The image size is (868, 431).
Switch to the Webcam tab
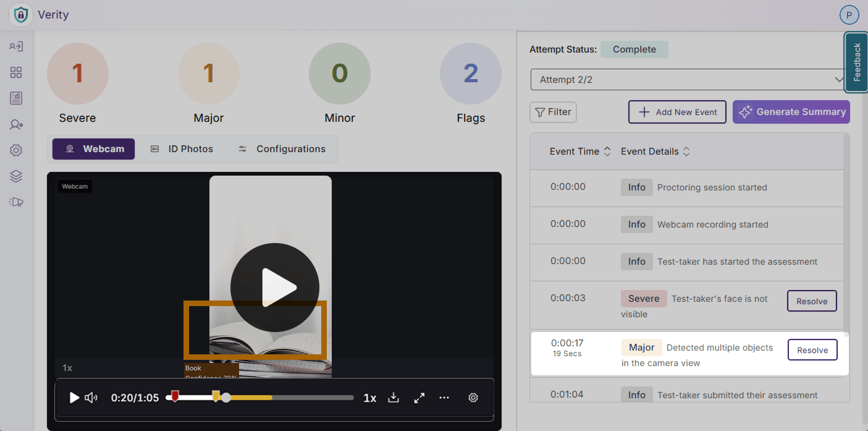click(x=94, y=149)
